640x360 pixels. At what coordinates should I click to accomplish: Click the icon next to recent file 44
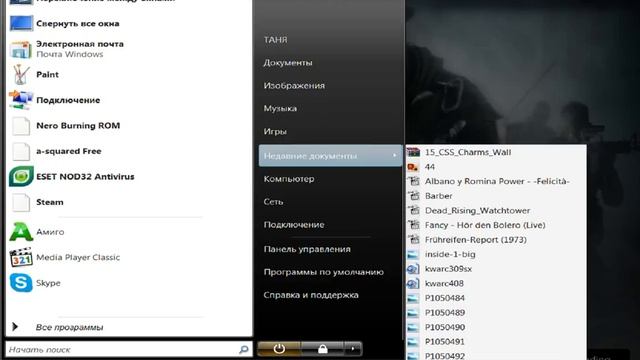tap(413, 167)
